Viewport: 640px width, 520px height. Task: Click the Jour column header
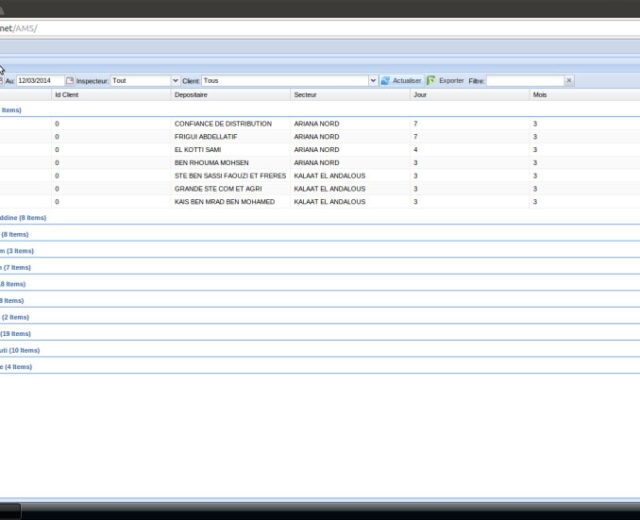[x=420, y=95]
